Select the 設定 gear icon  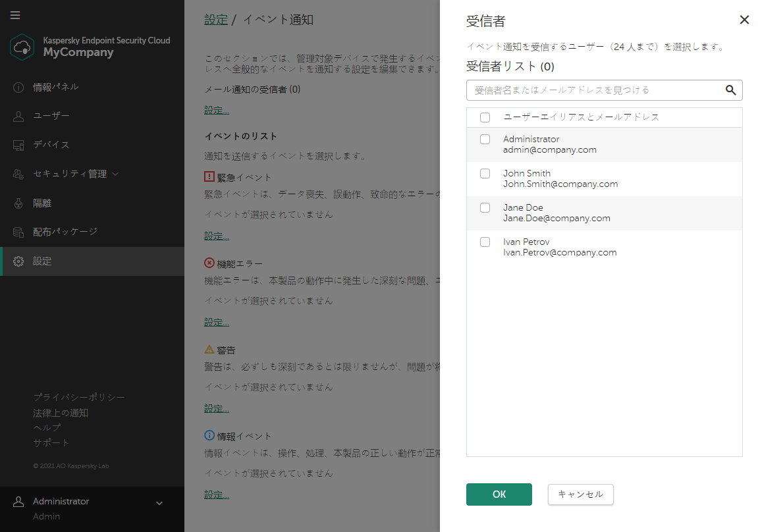tap(18, 261)
